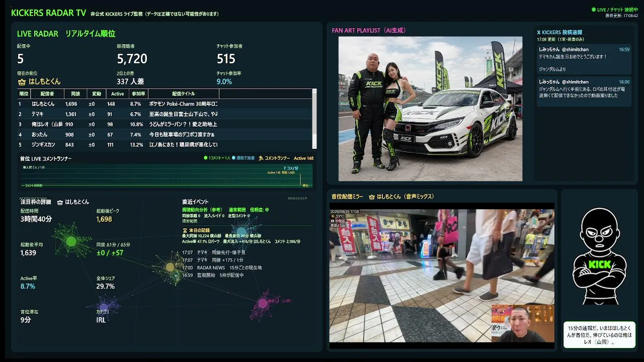Click the はしもとくん mirrored stream video
This screenshot has width=644, height=362.
[442, 276]
